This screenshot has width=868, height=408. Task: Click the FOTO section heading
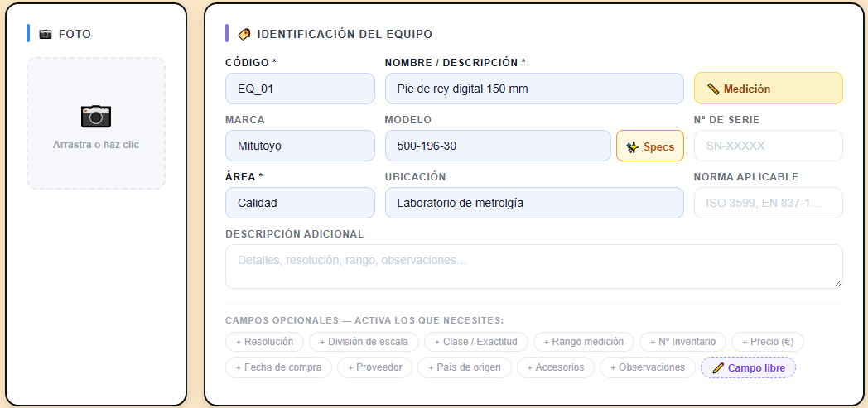(75, 34)
